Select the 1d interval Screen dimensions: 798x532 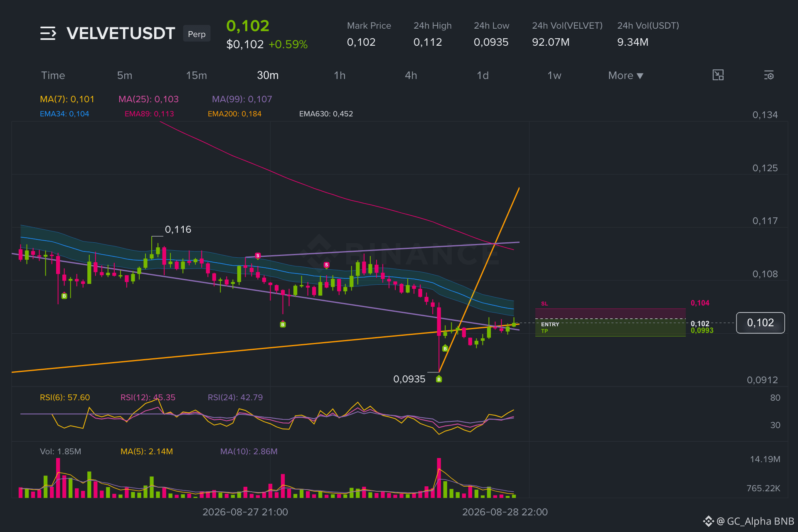point(483,75)
